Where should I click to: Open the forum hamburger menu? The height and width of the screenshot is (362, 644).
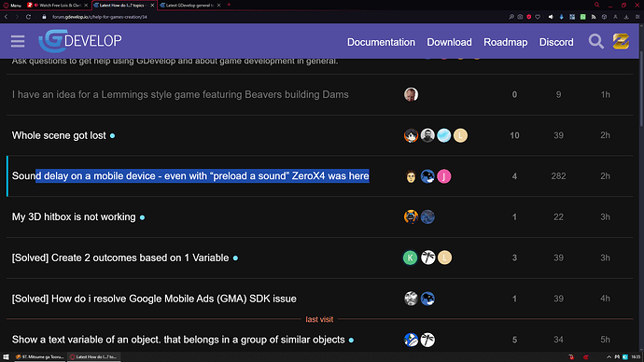click(x=18, y=41)
